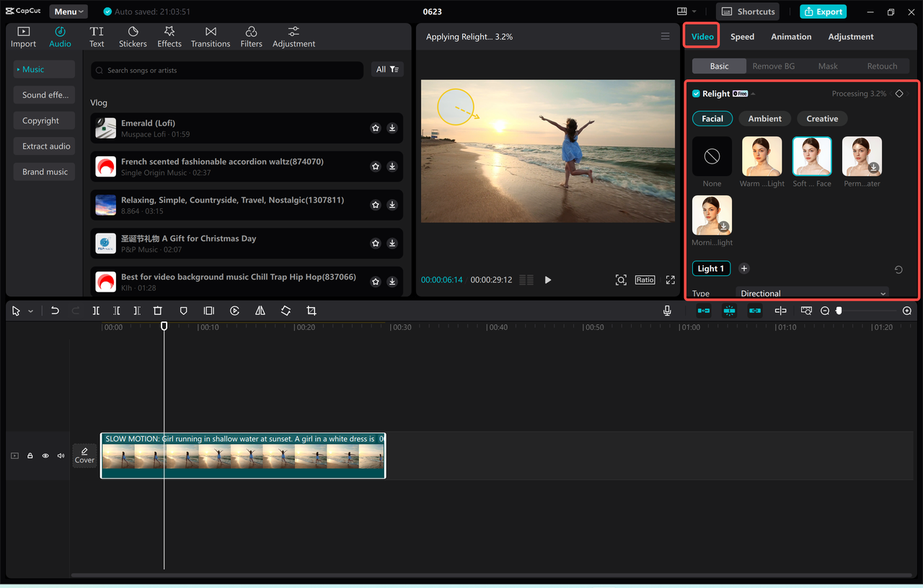Select the Split tool in the timeline toolbar
The image size is (923, 588).
click(96, 311)
